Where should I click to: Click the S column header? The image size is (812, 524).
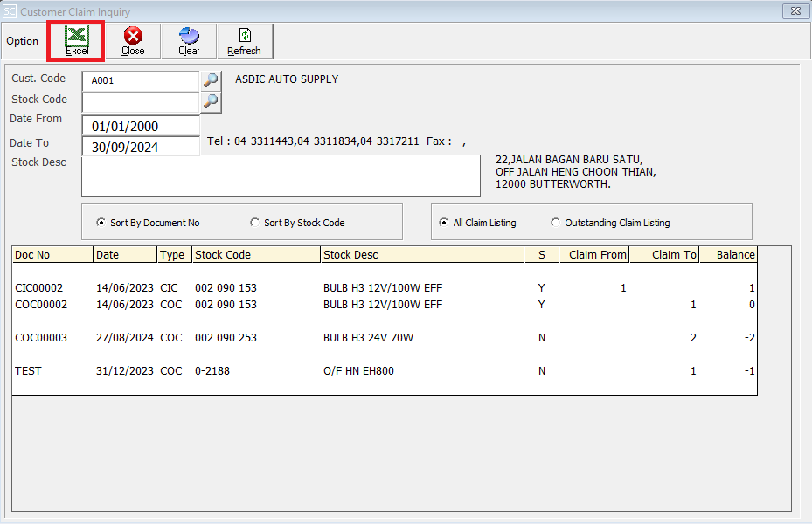542,254
